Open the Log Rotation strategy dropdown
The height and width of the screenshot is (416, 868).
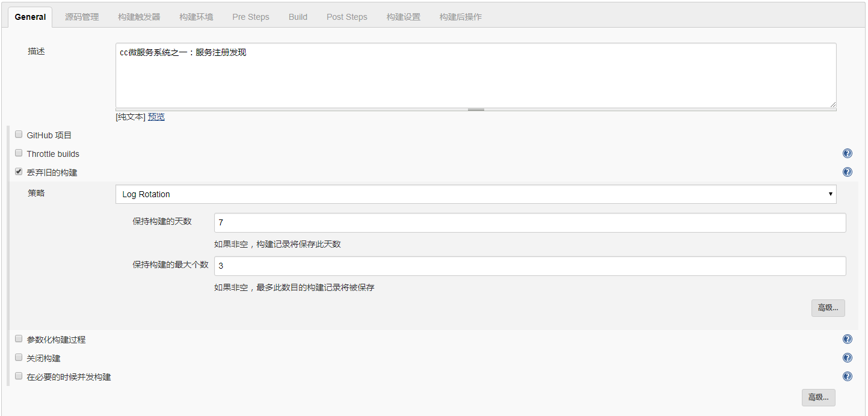pyautogui.click(x=476, y=194)
